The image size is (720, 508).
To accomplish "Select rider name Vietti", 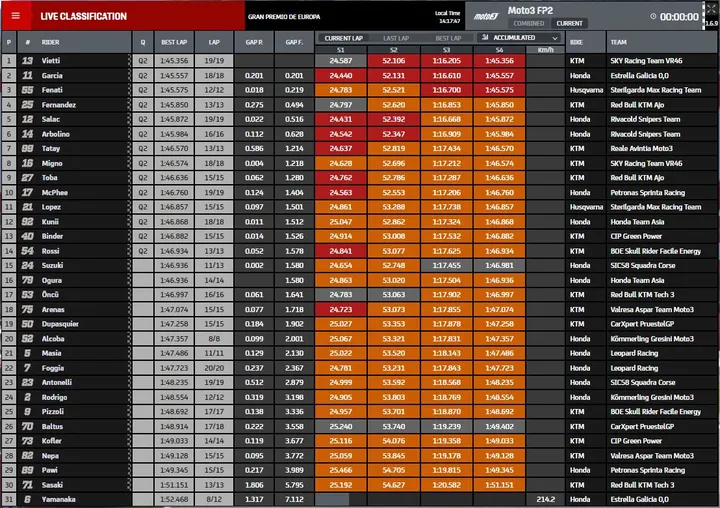I will pyautogui.click(x=51, y=61).
